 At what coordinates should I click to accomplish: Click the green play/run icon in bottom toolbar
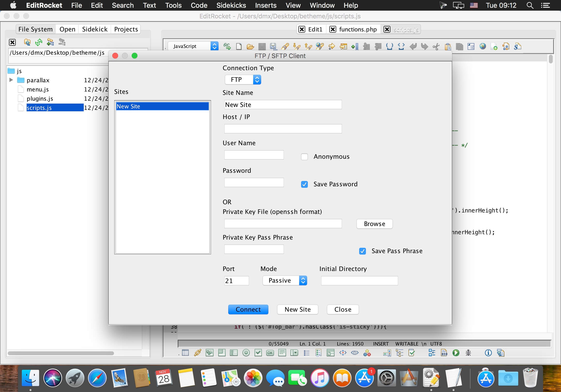[x=456, y=353]
